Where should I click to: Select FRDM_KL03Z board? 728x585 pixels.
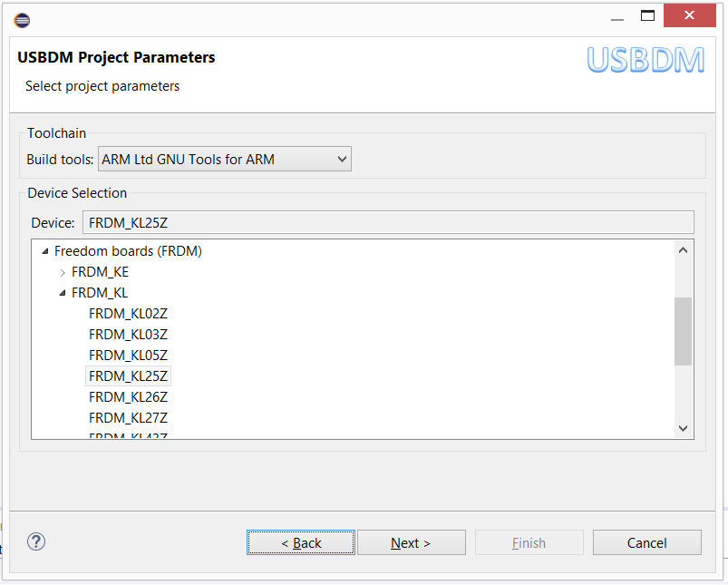[x=128, y=335]
